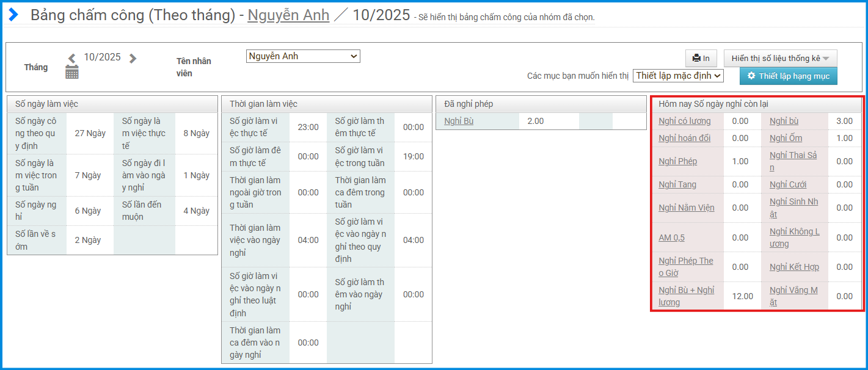This screenshot has height=370, width=868.
Task: Open the Nguyên Anh employee dropdown
Action: pyautogui.click(x=303, y=56)
